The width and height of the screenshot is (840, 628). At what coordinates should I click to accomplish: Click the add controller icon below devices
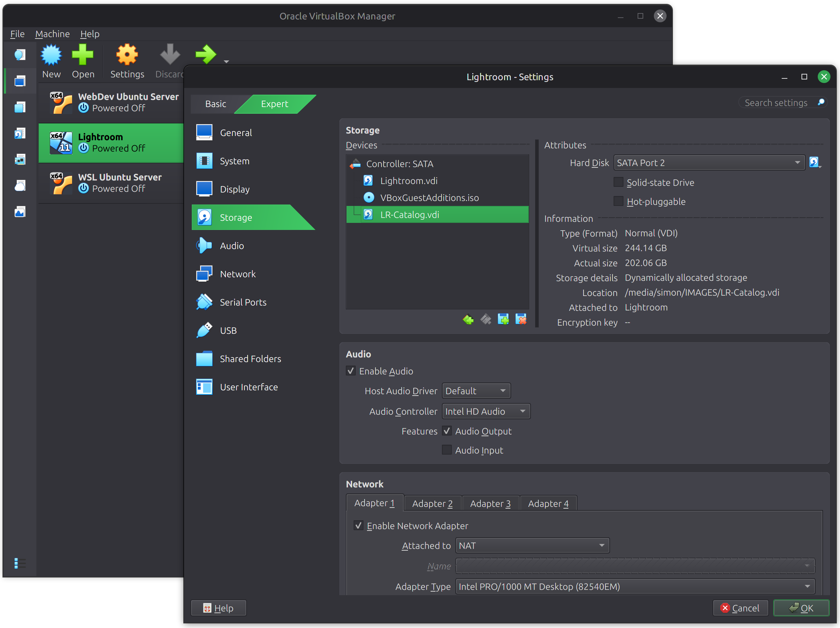468,320
